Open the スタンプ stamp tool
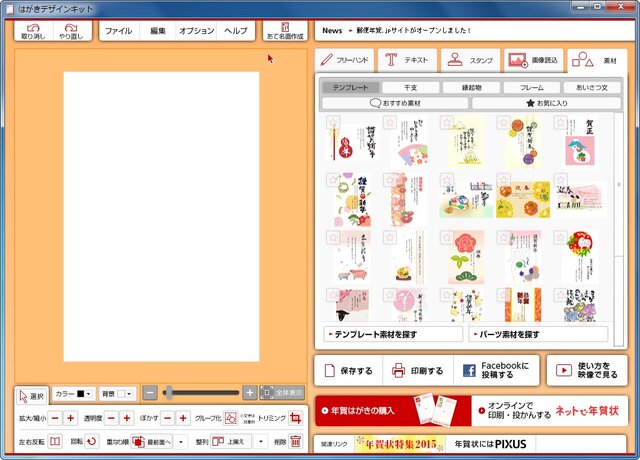Screen dimensions: 640x460 (x=471, y=60)
